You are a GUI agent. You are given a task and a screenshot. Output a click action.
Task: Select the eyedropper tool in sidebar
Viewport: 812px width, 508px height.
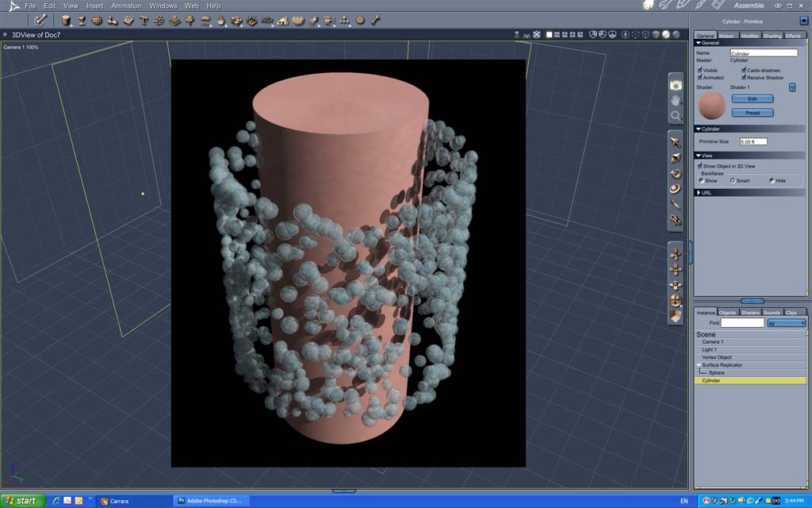click(676, 204)
